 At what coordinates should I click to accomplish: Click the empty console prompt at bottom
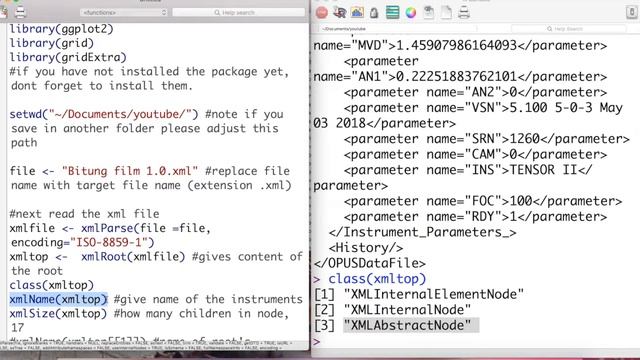coord(317,341)
